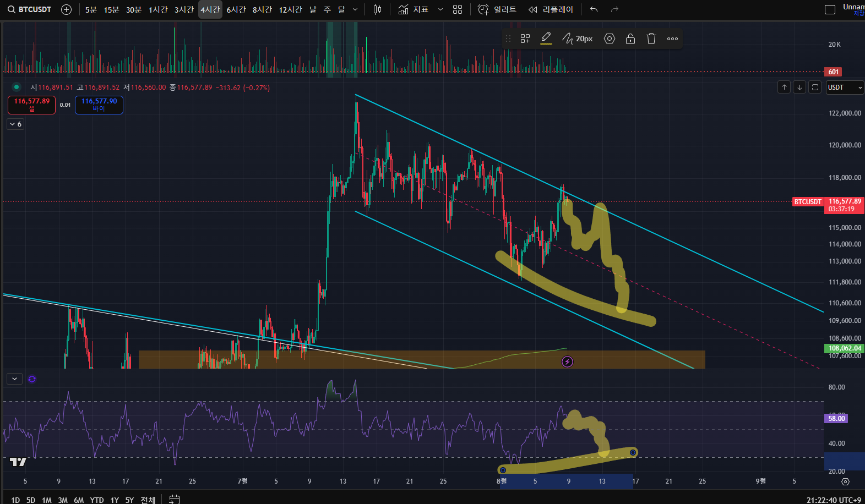Viewport: 865px width, 504px height.
Task: Move the pane up with up arrow
Action: pos(784,87)
